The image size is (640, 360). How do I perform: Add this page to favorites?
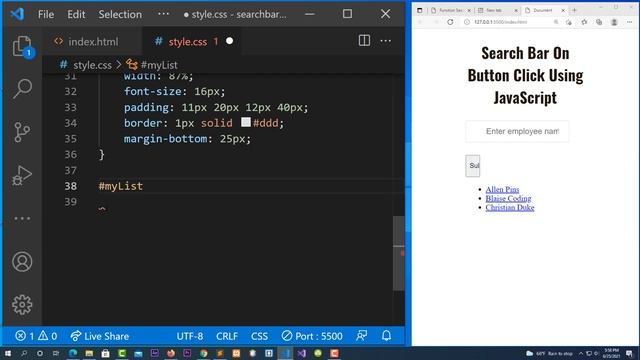[569, 22]
